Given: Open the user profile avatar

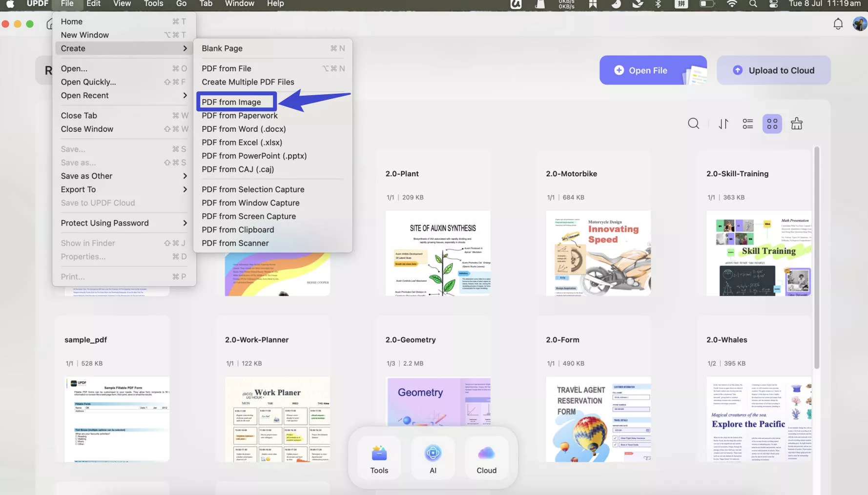Looking at the screenshot, I should tap(859, 23).
